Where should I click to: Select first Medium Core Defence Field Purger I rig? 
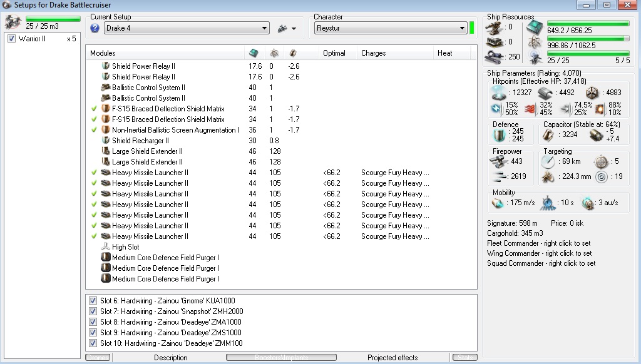281,258
